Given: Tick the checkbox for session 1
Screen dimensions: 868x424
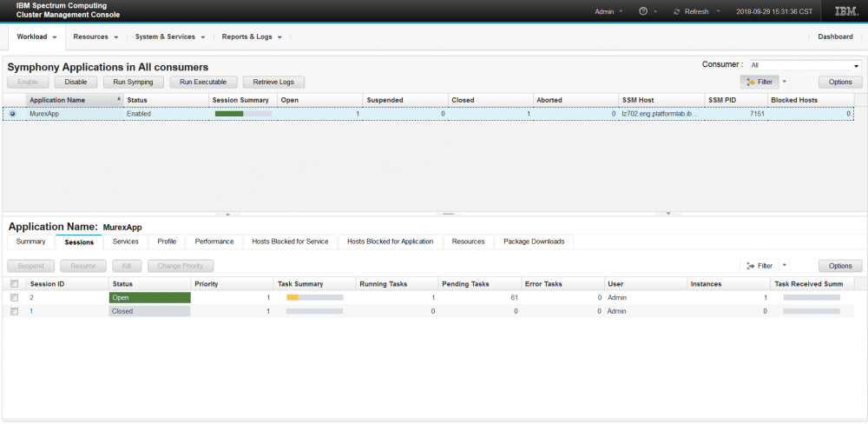Looking at the screenshot, I should 14,311.
